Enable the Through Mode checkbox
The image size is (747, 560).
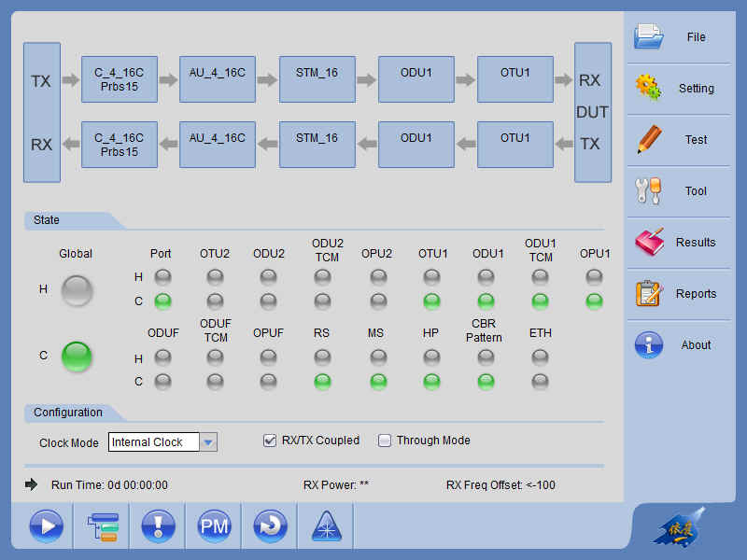click(x=385, y=441)
